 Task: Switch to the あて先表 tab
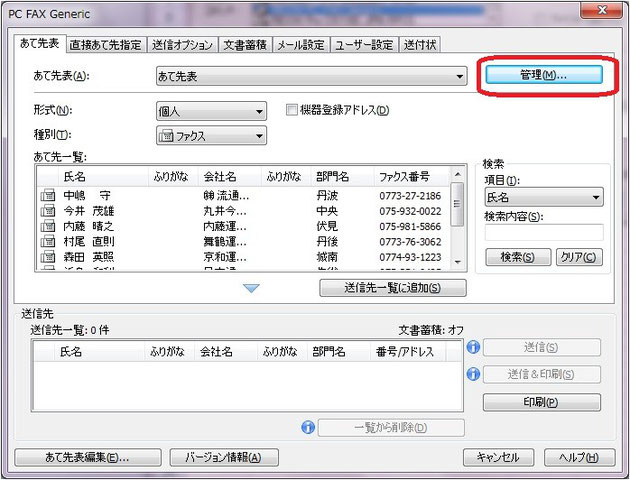tap(39, 43)
